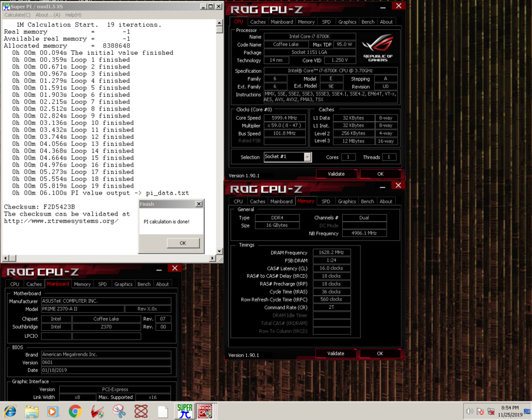Open About tab in Memory CPU-Z window
This screenshot has height=420, width=532.
point(386,201)
